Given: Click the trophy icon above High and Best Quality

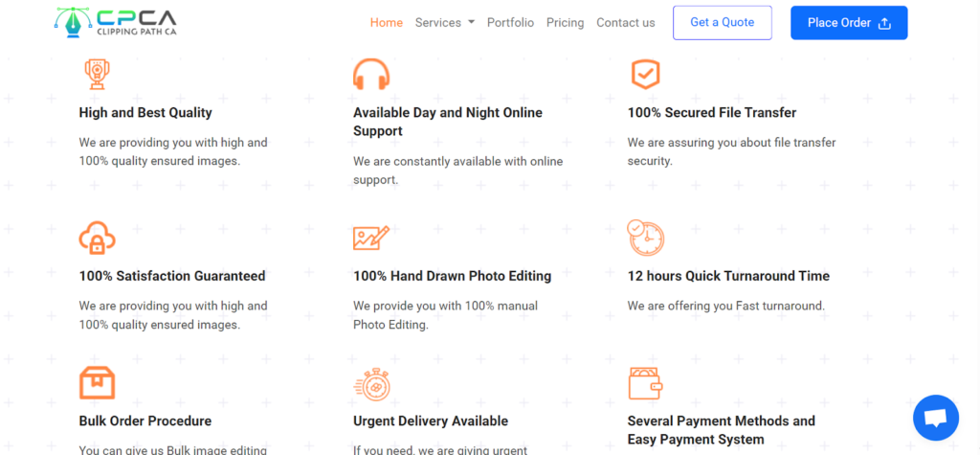Looking at the screenshot, I should coord(97,74).
